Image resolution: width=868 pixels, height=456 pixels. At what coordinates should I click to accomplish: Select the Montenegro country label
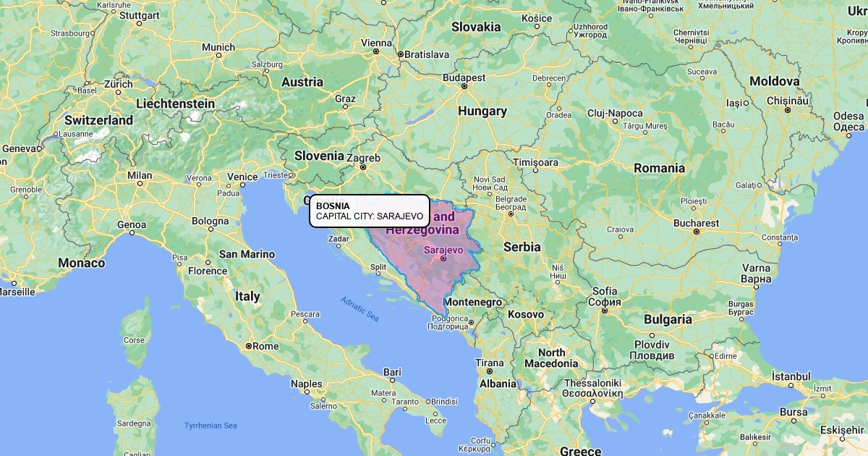[x=473, y=302]
